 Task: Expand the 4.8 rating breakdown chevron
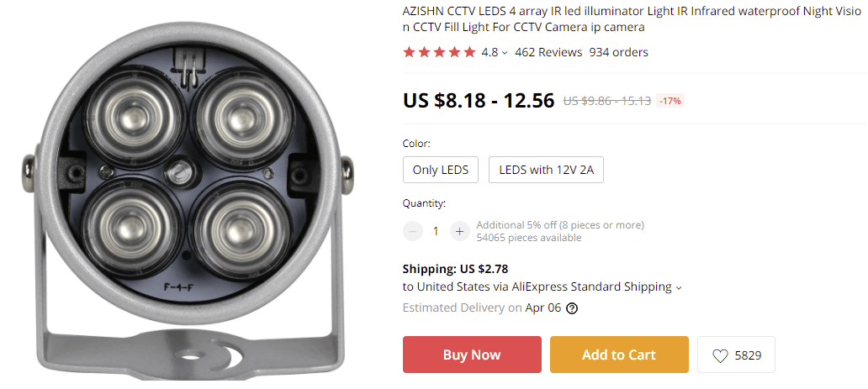(x=505, y=53)
